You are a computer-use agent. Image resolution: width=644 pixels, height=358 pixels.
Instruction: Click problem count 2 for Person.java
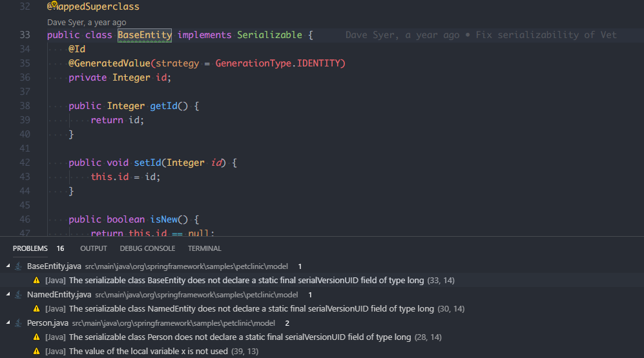click(x=287, y=323)
